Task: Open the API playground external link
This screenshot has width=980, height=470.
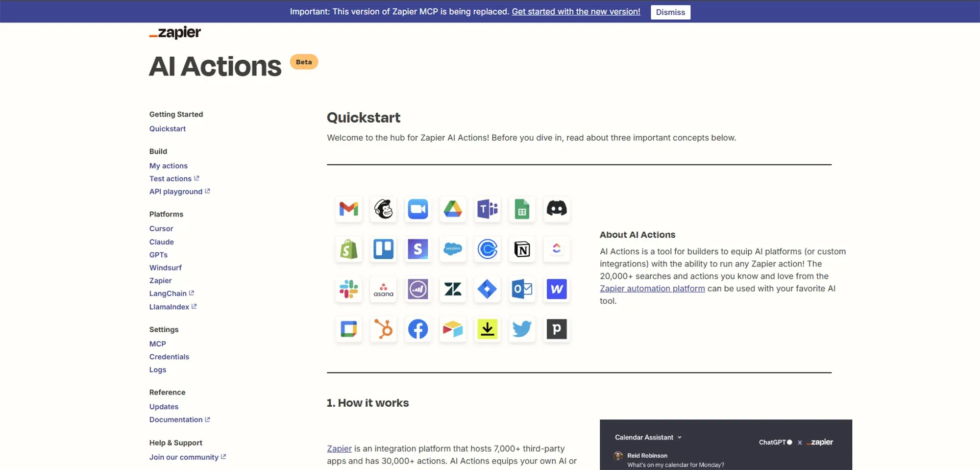Action: (176, 191)
